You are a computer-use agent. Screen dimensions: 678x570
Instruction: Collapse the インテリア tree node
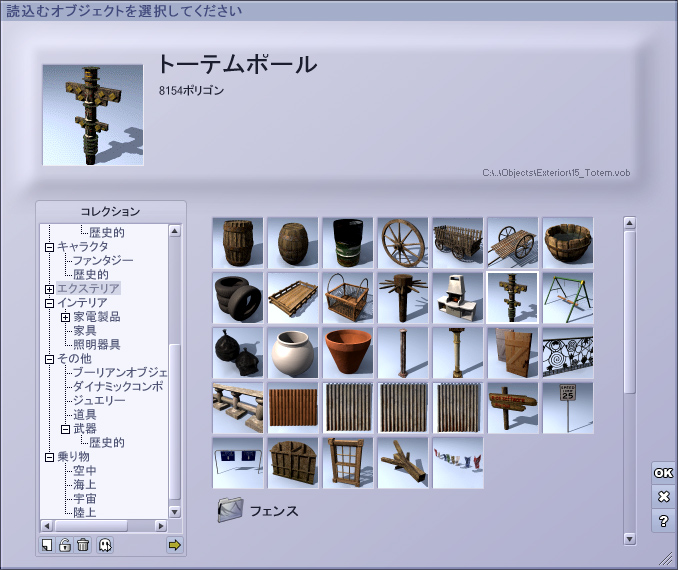click(50, 303)
